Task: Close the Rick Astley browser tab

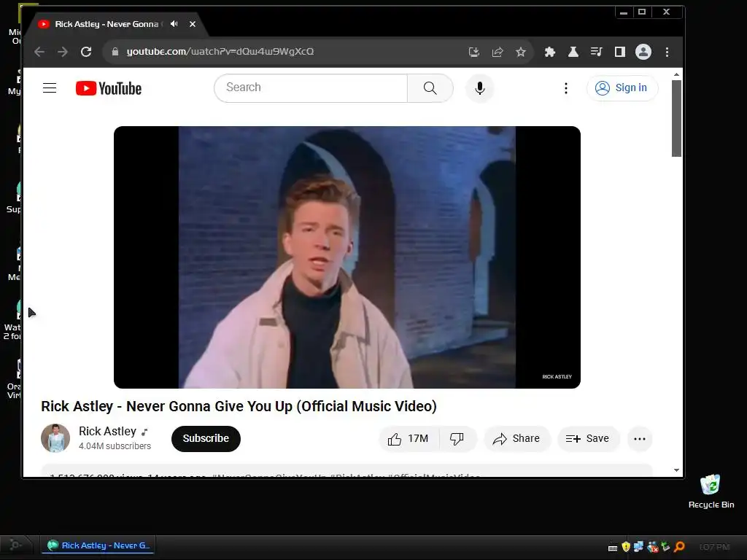Action: [193, 24]
